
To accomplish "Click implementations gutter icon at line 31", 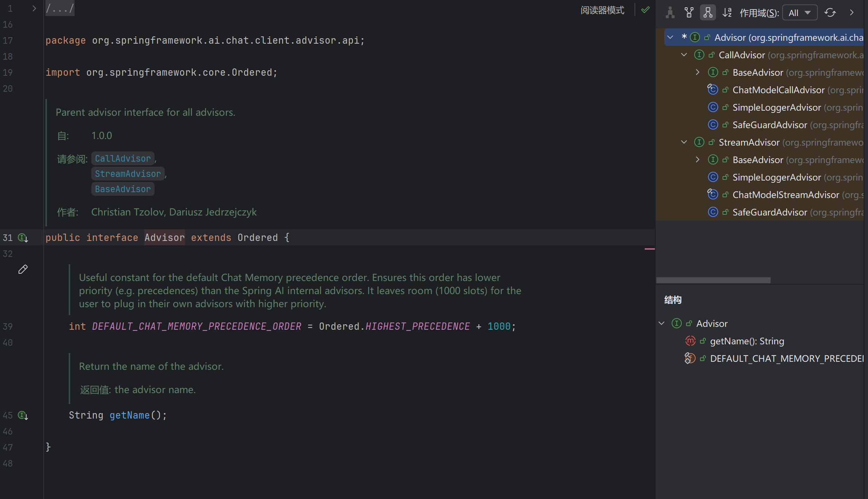I will [x=23, y=238].
